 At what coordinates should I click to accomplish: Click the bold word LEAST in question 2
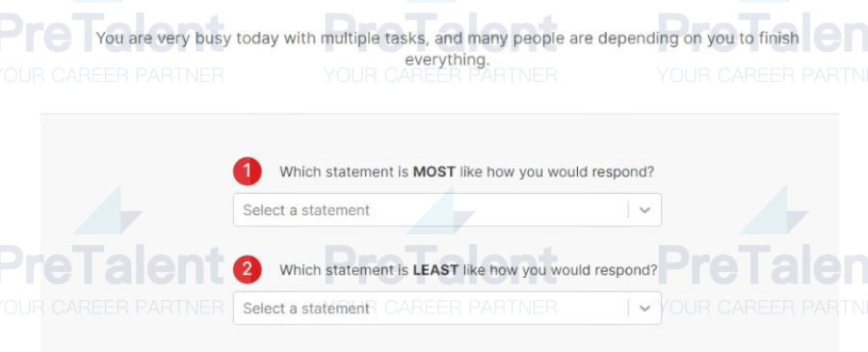point(435,270)
